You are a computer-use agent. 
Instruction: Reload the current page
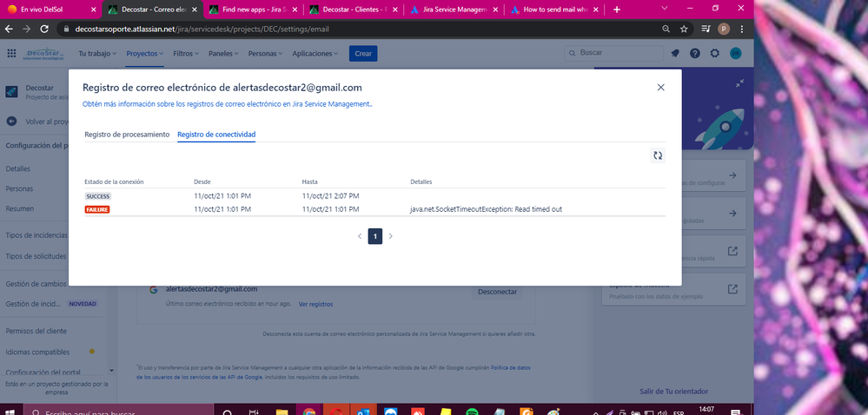[x=44, y=29]
